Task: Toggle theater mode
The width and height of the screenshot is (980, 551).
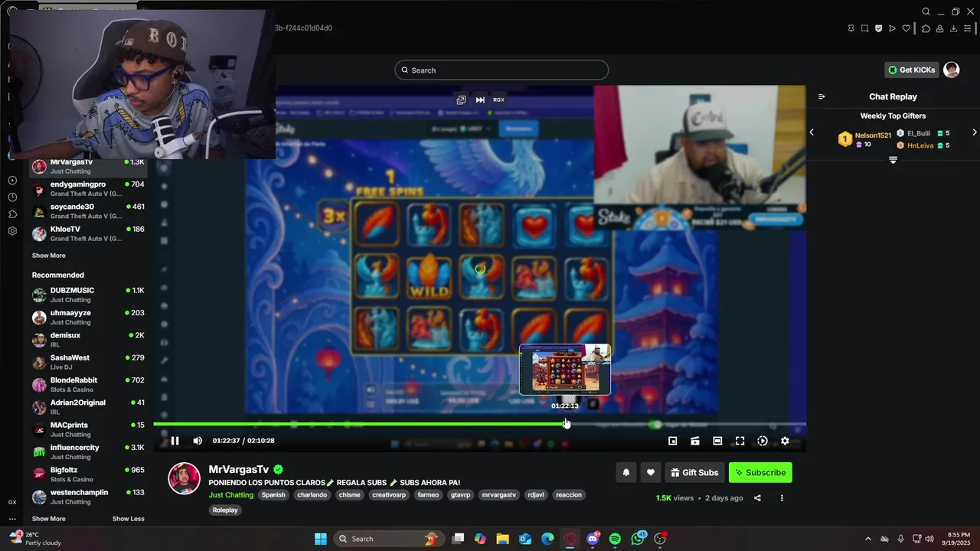Action: click(717, 441)
